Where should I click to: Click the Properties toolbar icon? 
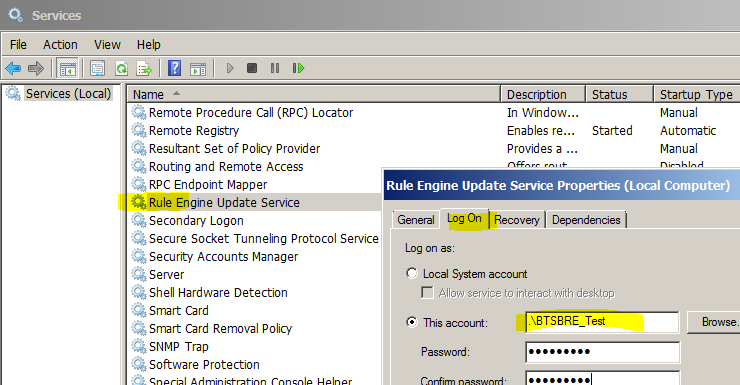98,68
